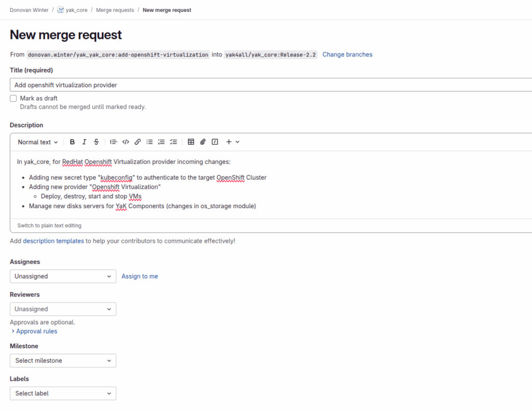Open Merge requests breadcrumb
The width and height of the screenshot is (532, 410).
[x=115, y=10]
